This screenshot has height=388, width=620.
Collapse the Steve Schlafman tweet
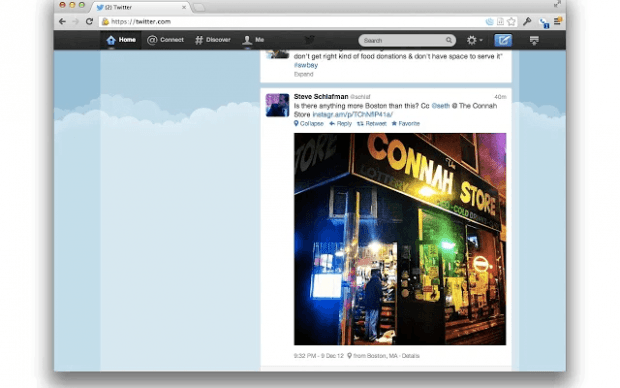[308, 123]
